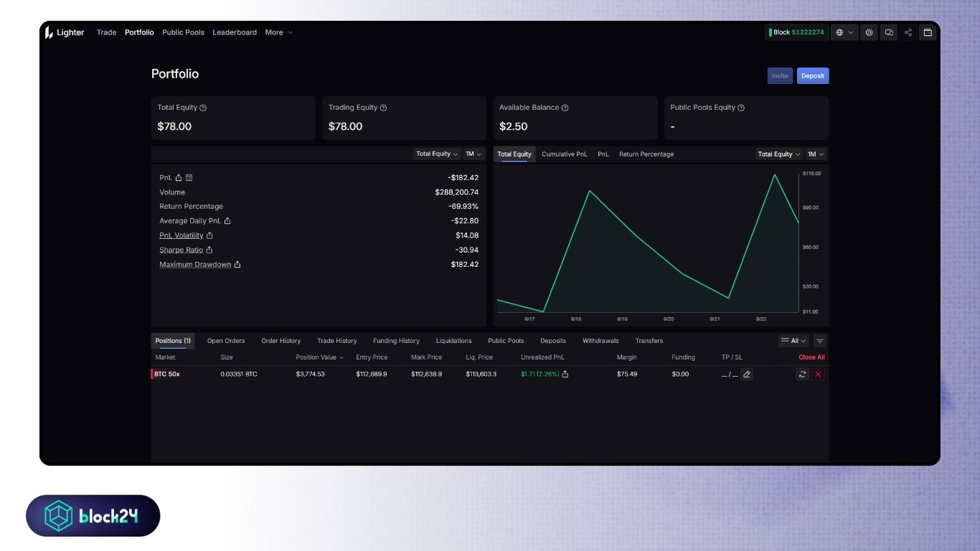This screenshot has height=551, width=980.
Task: Click the devices icon in top bar
Action: (889, 32)
